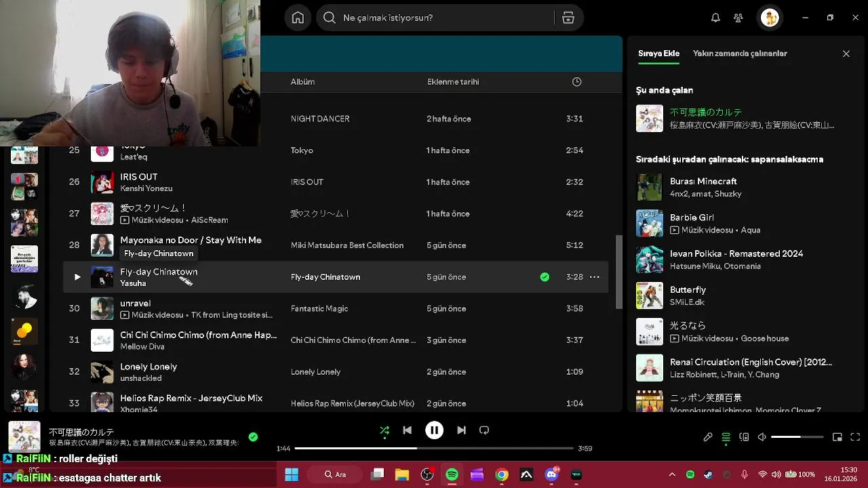Viewport: 868px width, 488px height.
Task: Click the playlist vertical scrollbar
Action: (x=618, y=271)
